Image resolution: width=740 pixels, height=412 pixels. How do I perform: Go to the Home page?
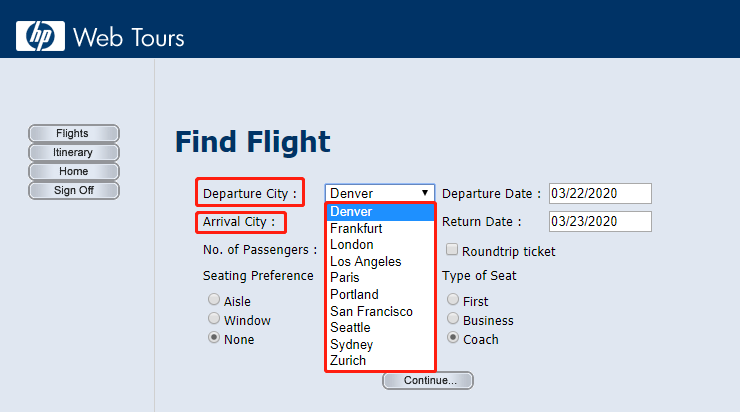click(x=73, y=172)
